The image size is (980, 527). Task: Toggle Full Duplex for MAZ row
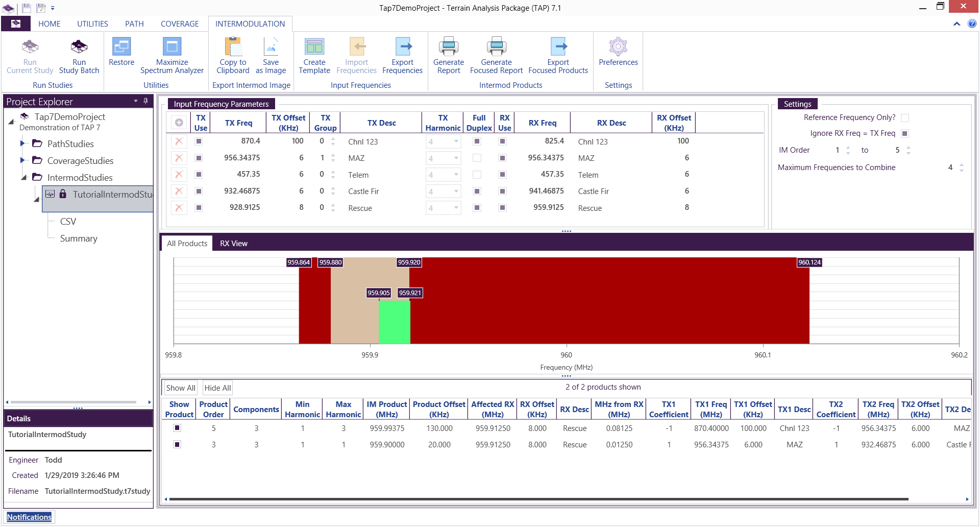click(x=477, y=158)
